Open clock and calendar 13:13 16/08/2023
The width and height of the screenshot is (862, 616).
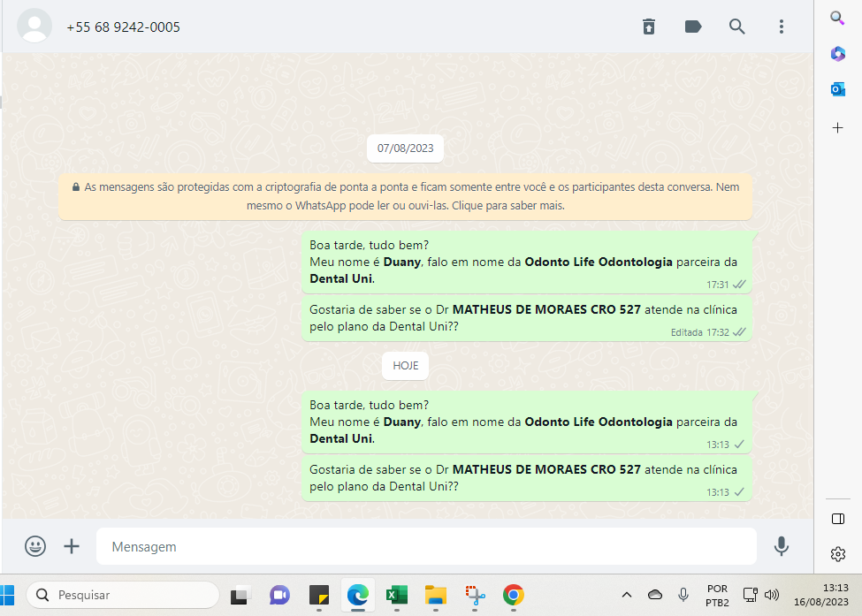pos(821,595)
